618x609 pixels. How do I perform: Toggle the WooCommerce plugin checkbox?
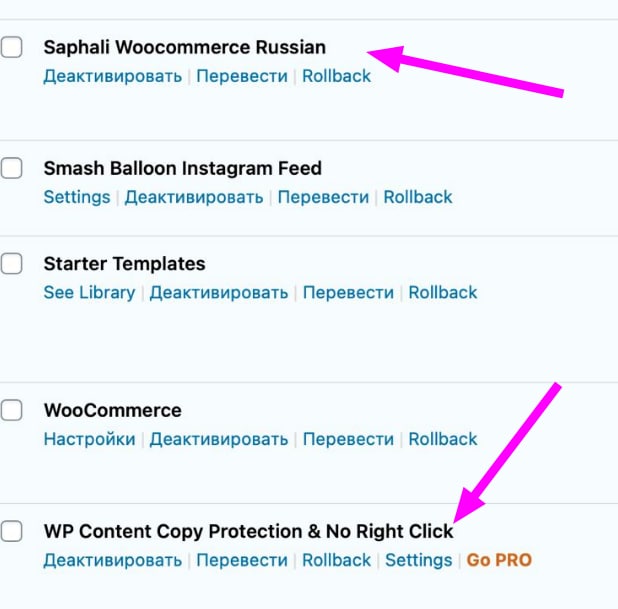pos(11,410)
